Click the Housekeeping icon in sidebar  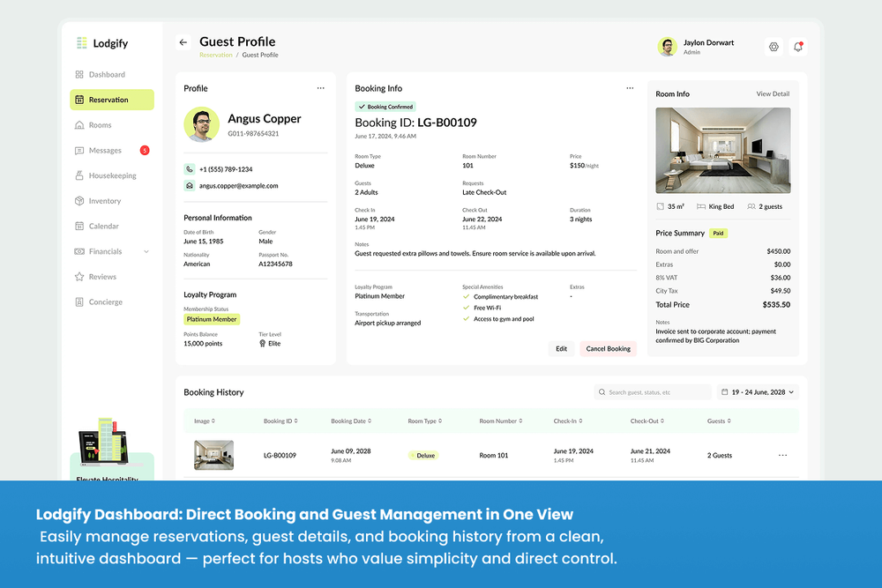click(x=79, y=175)
